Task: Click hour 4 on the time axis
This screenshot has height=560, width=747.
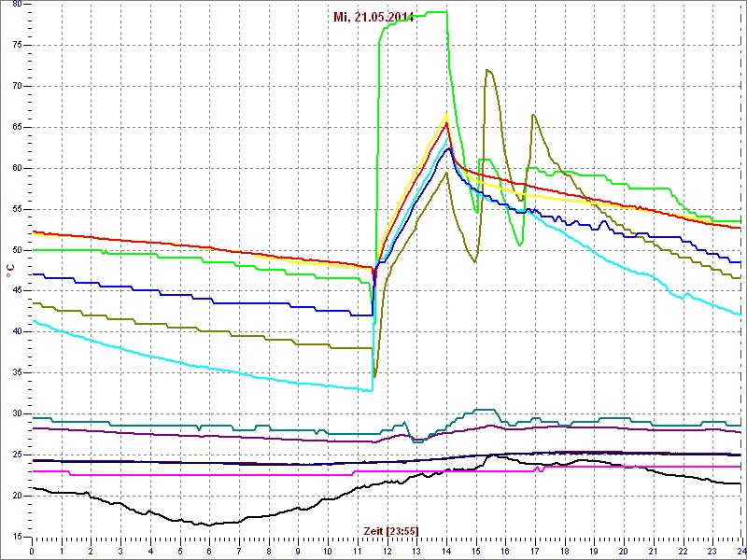Action: coord(150,551)
